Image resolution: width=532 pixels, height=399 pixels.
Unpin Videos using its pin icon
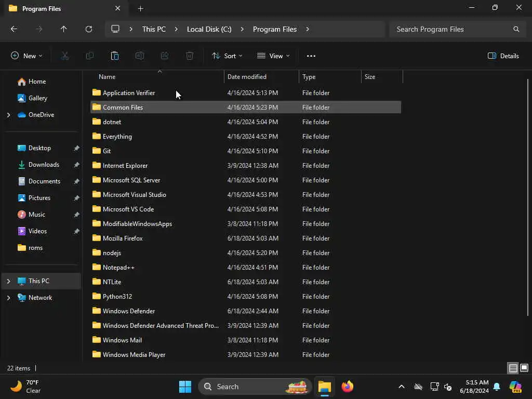click(77, 231)
